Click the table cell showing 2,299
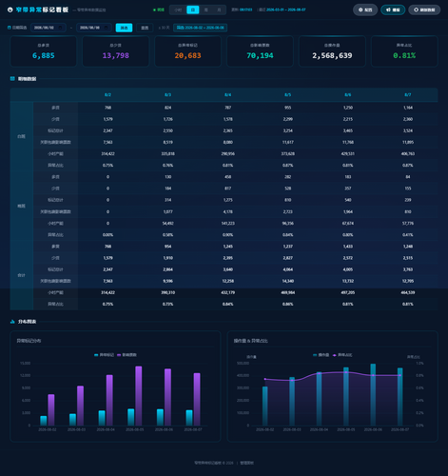The width and height of the screenshot is (448, 476). pyautogui.click(x=287, y=119)
